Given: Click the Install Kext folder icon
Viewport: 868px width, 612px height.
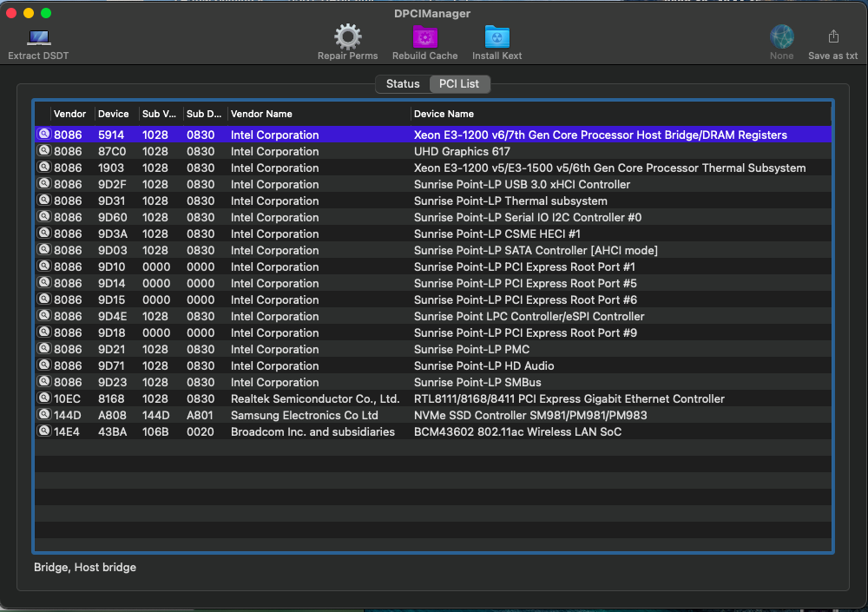Looking at the screenshot, I should pos(497,36).
